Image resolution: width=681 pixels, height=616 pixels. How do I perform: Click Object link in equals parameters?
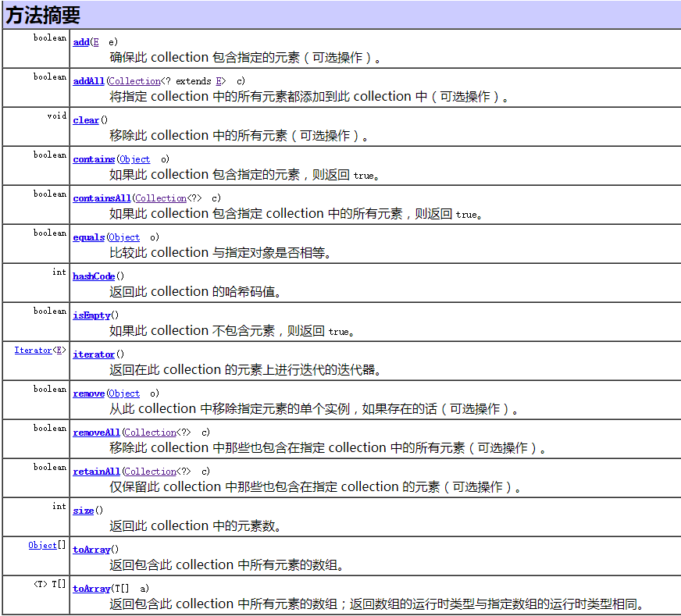[124, 237]
